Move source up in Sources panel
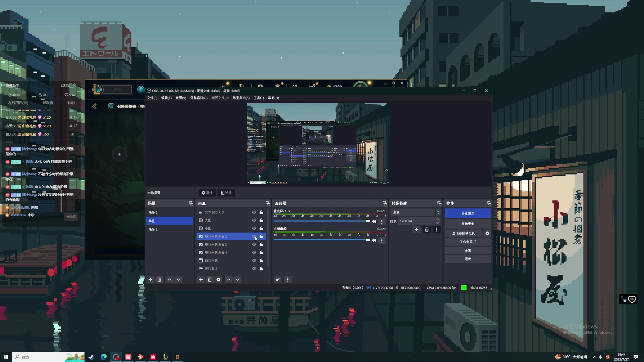 [229, 280]
